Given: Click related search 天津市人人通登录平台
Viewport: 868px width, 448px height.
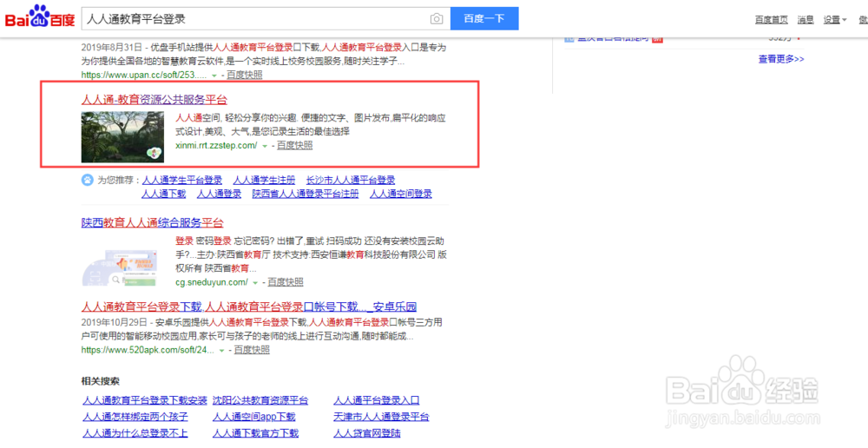Looking at the screenshot, I should (381, 417).
